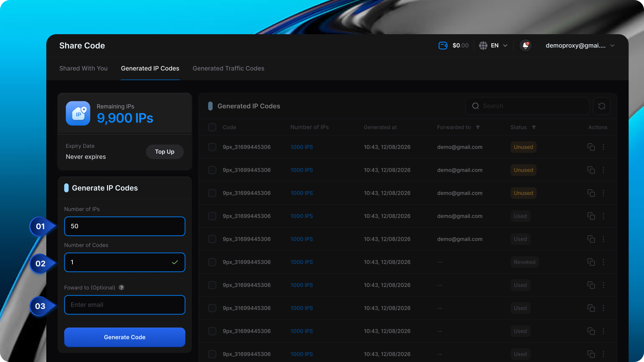This screenshot has height=362, width=644.
Task: Open the Forwarded to filter icon
Action: 478,127
